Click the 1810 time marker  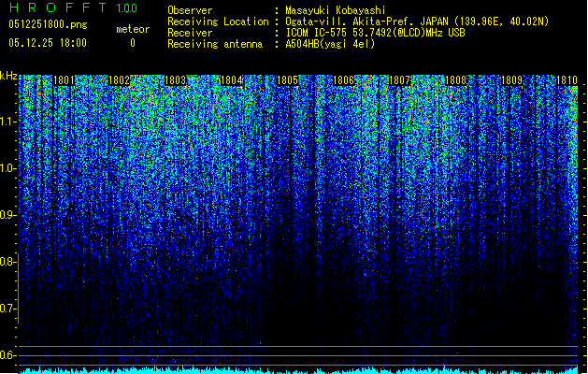567,80
